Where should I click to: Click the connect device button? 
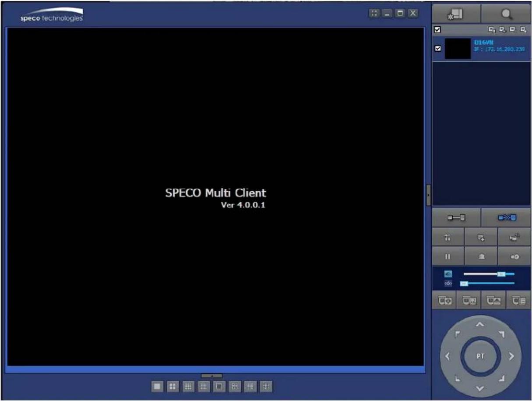(456, 217)
